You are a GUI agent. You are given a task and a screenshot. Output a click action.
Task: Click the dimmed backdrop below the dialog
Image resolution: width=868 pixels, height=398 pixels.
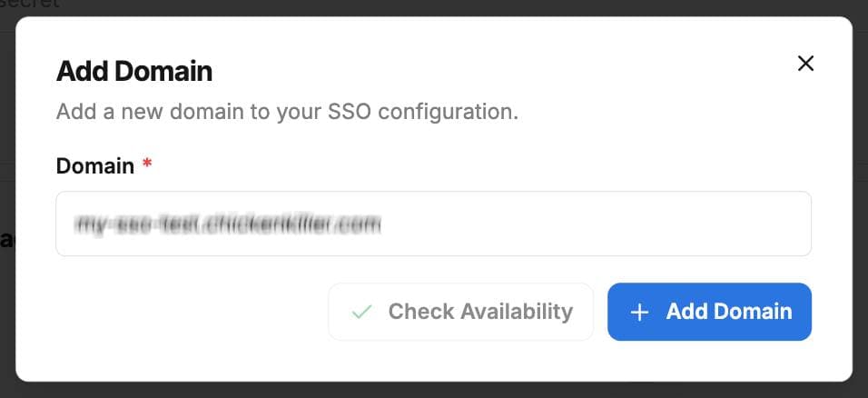pos(436,391)
